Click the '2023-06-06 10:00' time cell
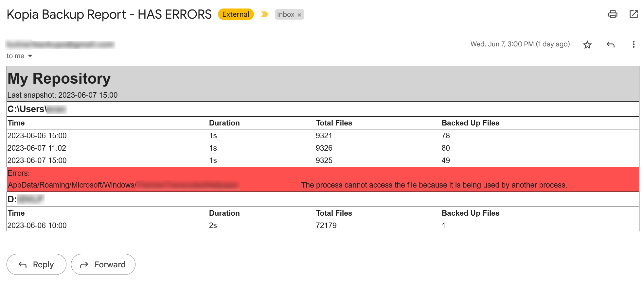Image resolution: width=644 pixels, height=283 pixels. (x=37, y=225)
